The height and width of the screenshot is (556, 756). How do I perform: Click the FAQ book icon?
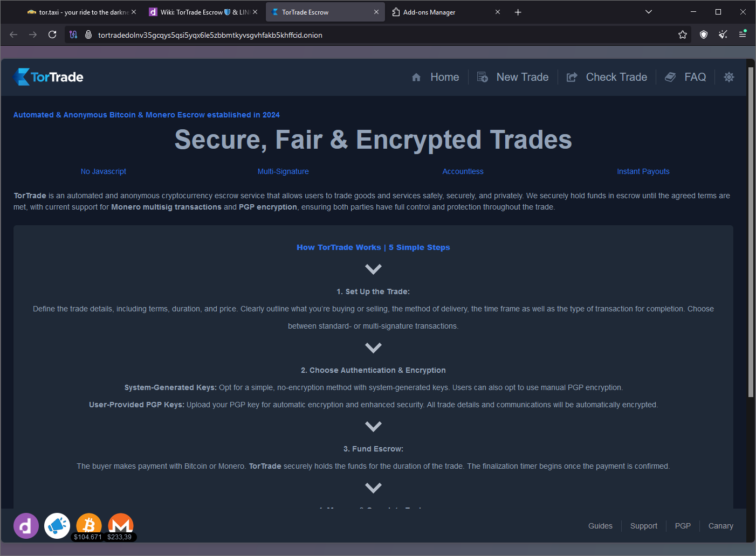pyautogui.click(x=670, y=77)
